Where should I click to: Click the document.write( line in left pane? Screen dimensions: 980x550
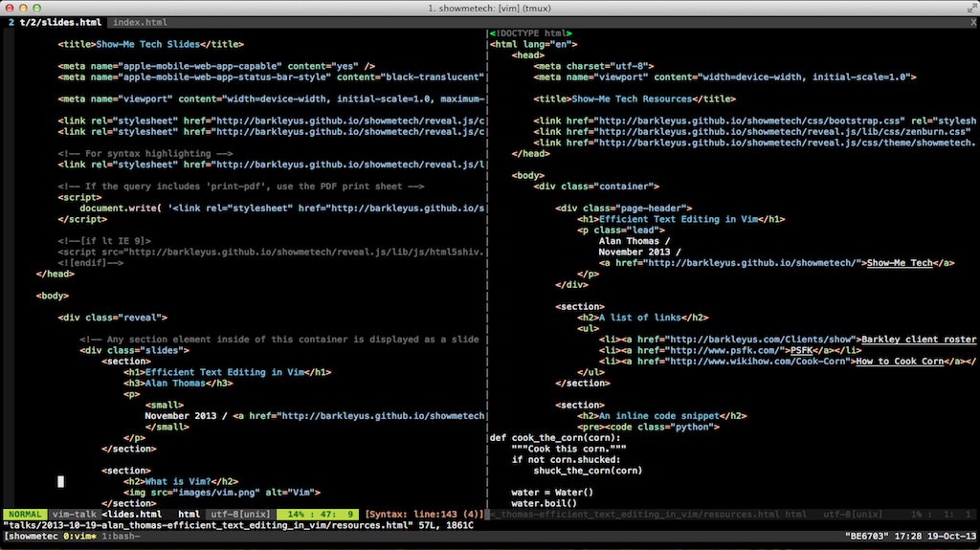(x=282, y=209)
